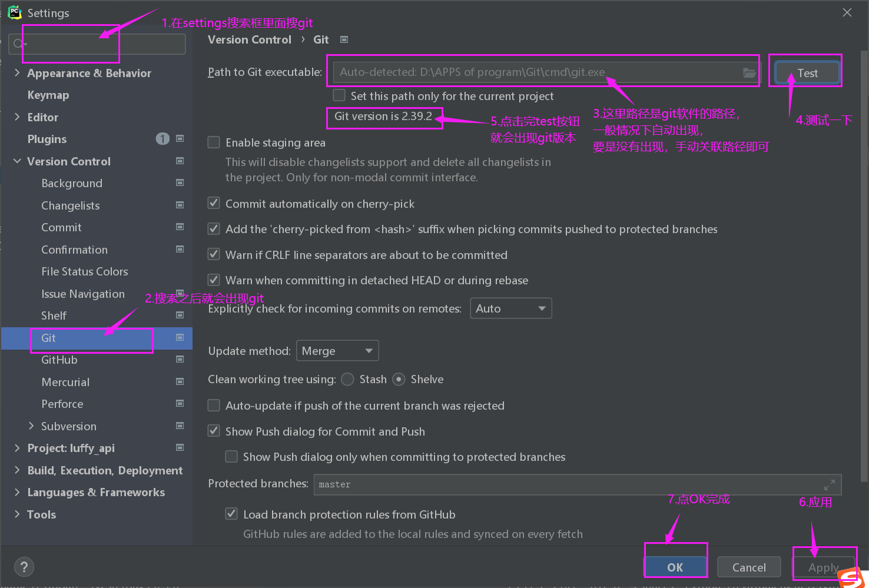869x588 pixels.
Task: Click the Version Control breadcrumb link
Action: (x=250, y=39)
